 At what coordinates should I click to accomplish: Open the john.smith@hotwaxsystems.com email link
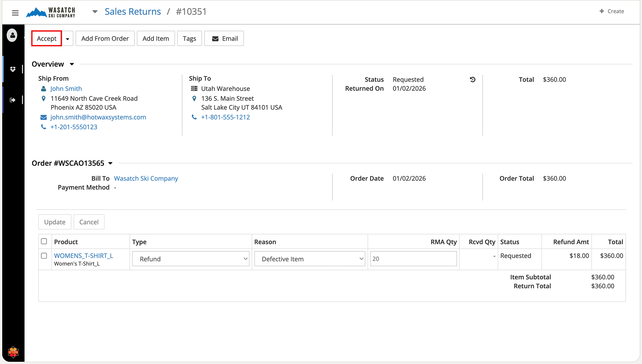point(98,117)
